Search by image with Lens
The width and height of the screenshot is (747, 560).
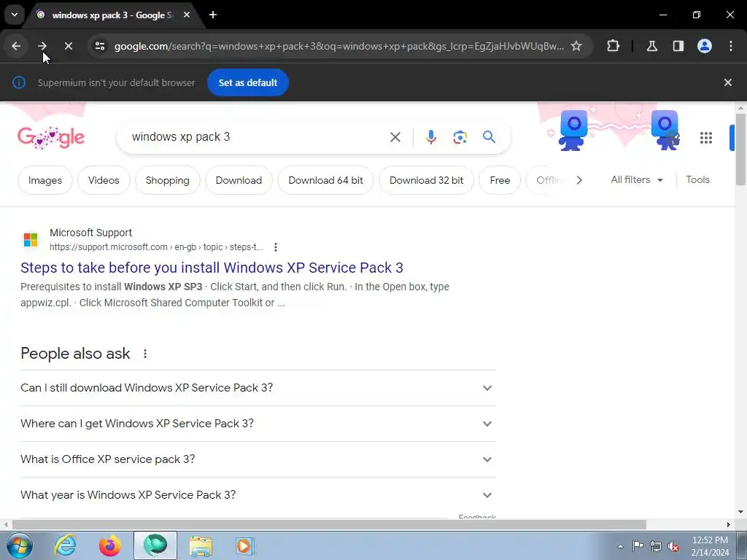(x=460, y=137)
